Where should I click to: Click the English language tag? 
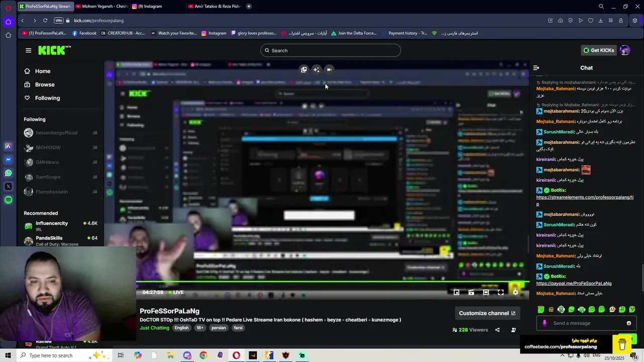182,328
